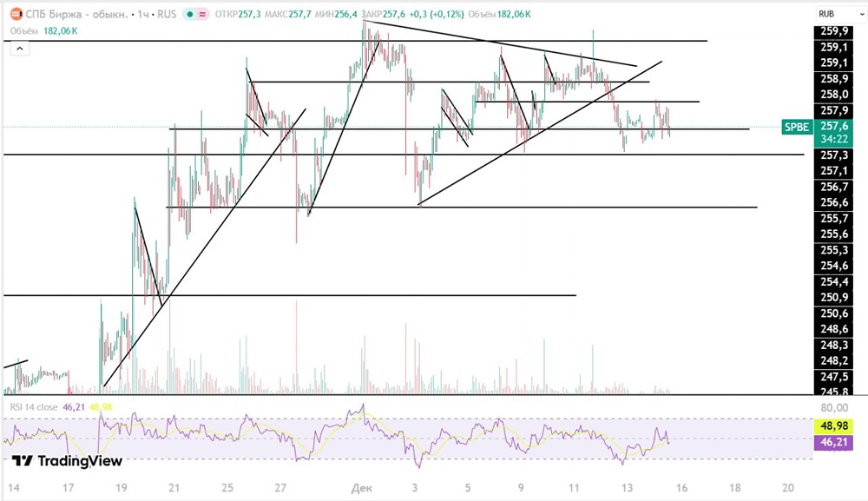Collapse the indicator legend with the chevron

[19, 49]
